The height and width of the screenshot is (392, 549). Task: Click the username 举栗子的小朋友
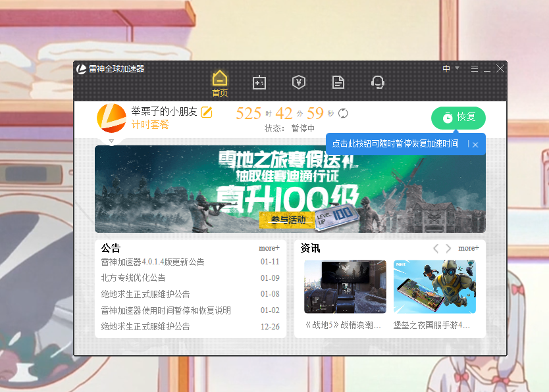(x=164, y=112)
